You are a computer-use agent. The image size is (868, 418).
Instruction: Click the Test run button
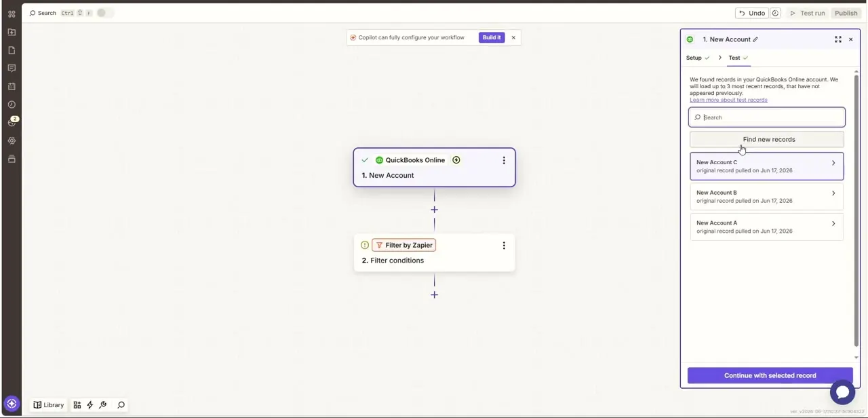click(807, 13)
